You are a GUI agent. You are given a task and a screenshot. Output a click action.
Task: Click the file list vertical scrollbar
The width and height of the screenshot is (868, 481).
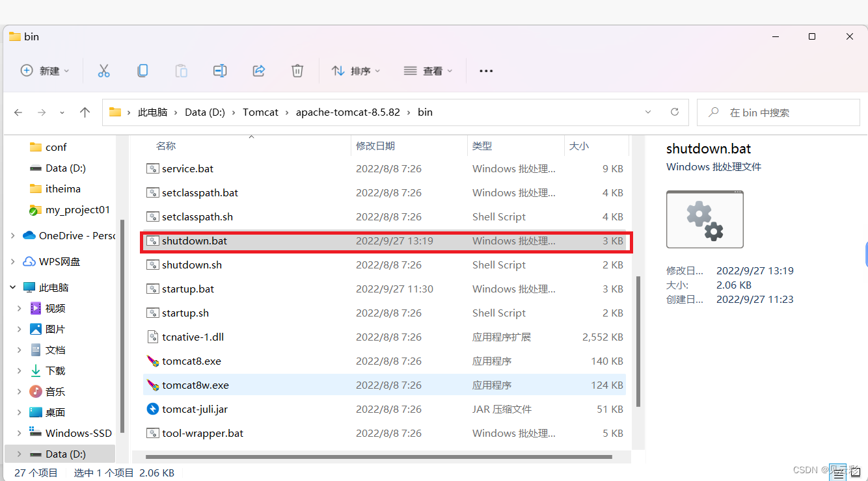(638, 341)
